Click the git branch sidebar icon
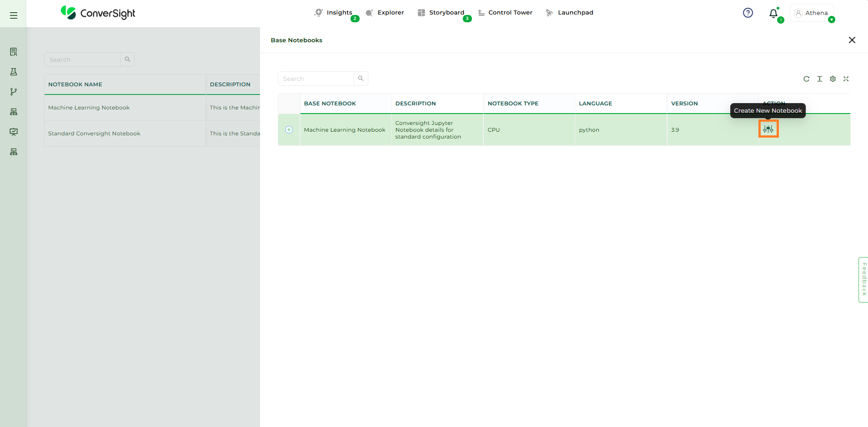 coord(14,92)
